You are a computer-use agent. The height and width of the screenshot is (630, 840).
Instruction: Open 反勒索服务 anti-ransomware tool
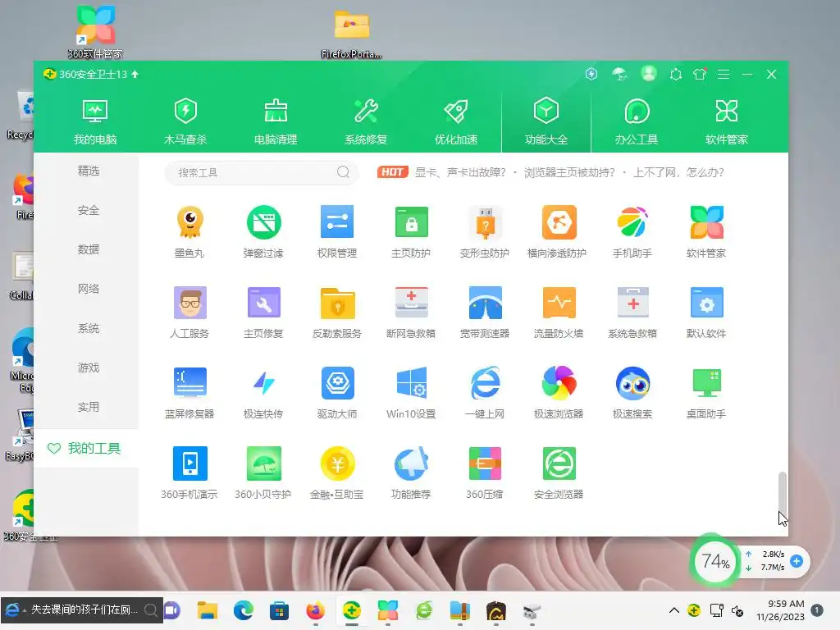pos(337,313)
